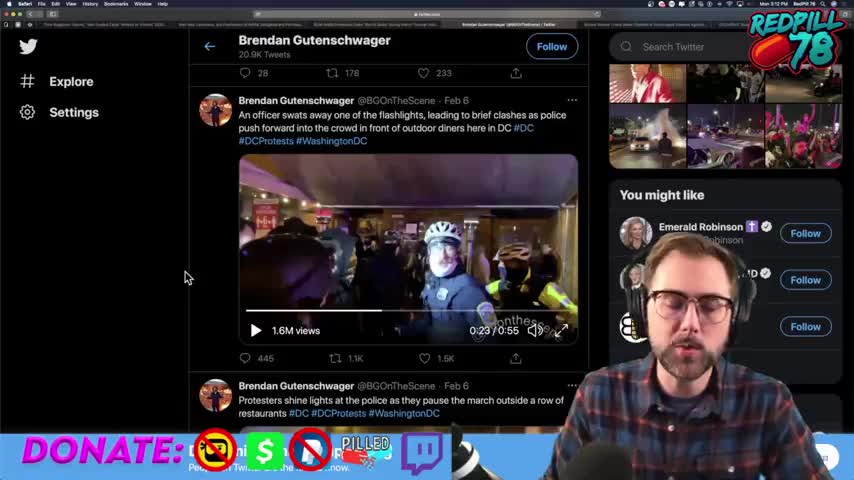Open the Explore link
The width and height of the screenshot is (854, 480).
[x=71, y=81]
